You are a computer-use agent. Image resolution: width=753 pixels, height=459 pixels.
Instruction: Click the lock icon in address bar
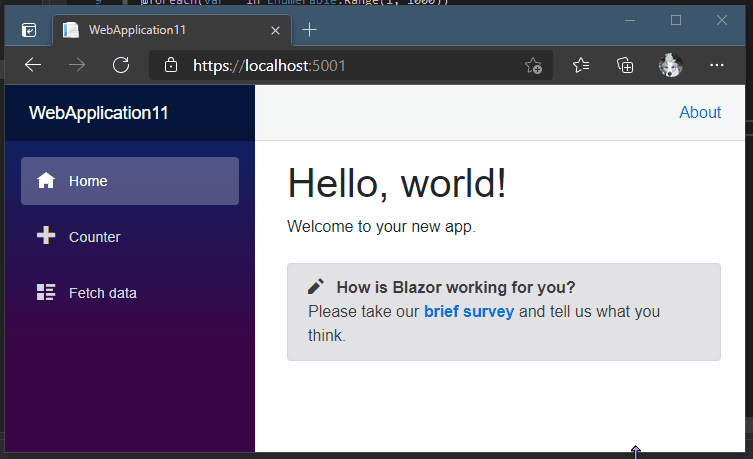click(x=171, y=65)
